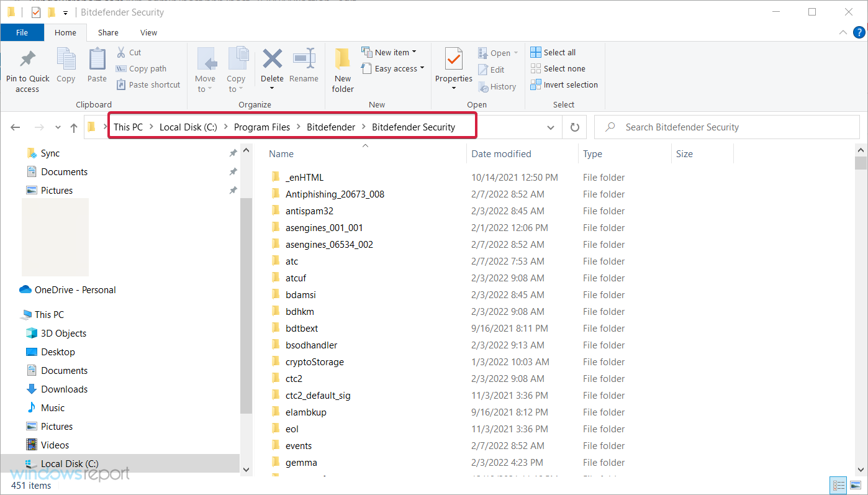Screen dimensions: 868x495
Task: Sort files by the Date modified column
Action: pyautogui.click(x=522, y=153)
